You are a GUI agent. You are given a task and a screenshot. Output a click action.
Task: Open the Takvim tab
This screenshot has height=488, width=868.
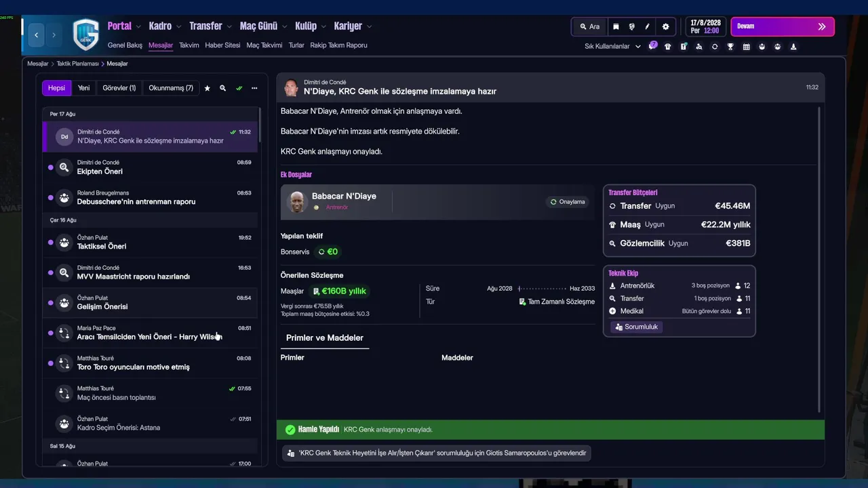189,45
